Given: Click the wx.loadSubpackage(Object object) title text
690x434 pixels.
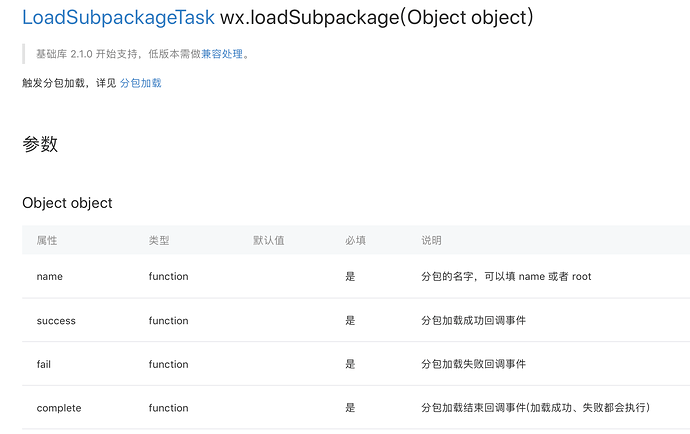Looking at the screenshot, I should pos(376,18).
